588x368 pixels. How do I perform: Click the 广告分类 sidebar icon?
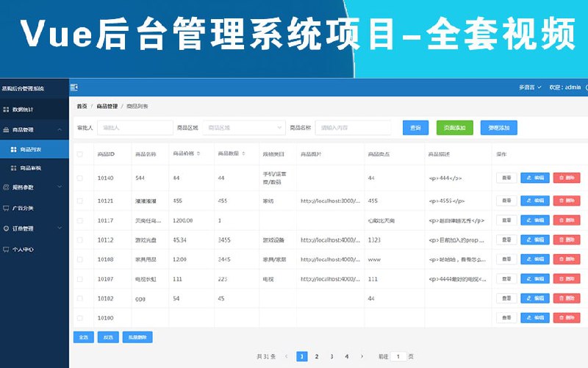(x=6, y=208)
